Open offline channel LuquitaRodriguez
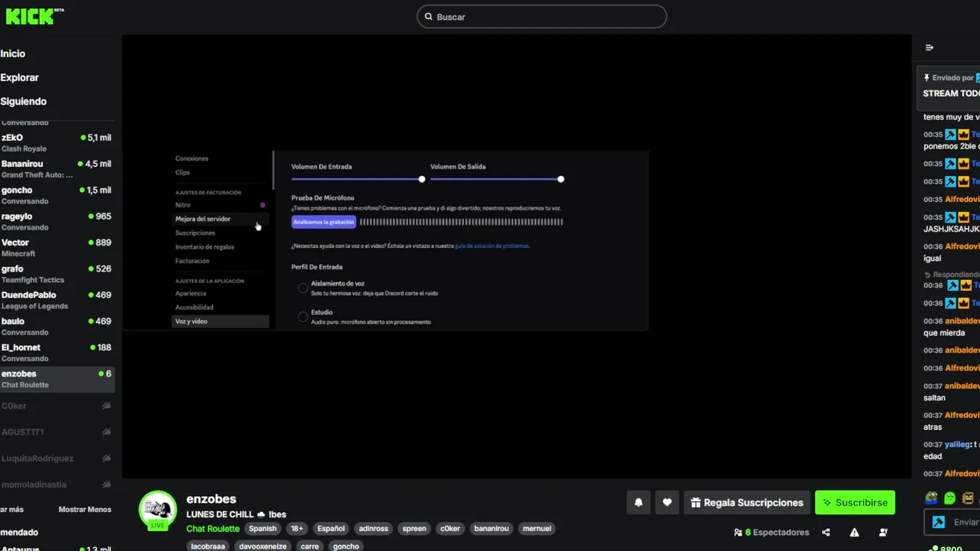 coord(38,458)
